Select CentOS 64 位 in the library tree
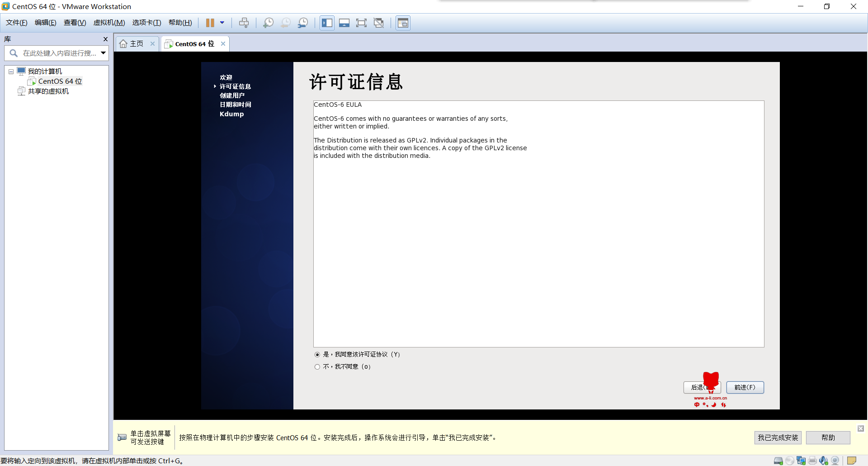Screen dimensions: 868x466 (x=60, y=81)
